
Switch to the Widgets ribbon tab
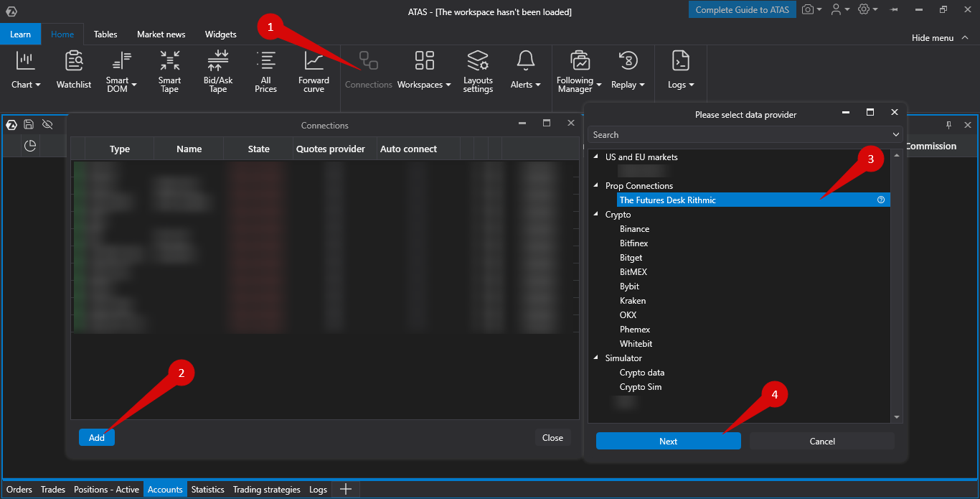point(221,34)
